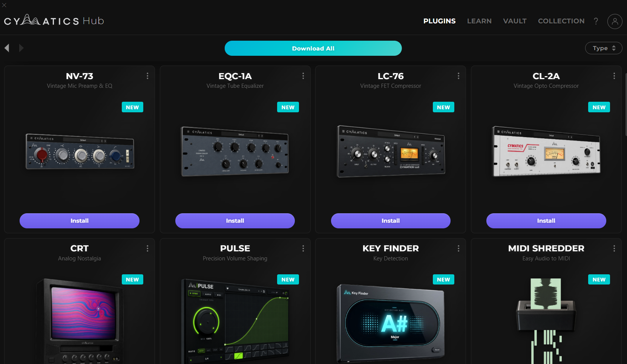
Task: Open options menu for CRT
Action: click(x=147, y=249)
